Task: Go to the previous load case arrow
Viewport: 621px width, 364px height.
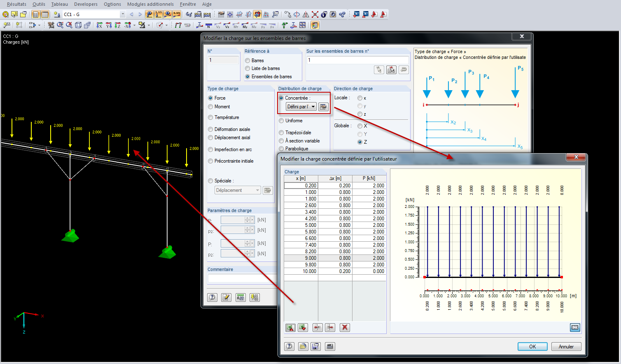Action: point(131,14)
